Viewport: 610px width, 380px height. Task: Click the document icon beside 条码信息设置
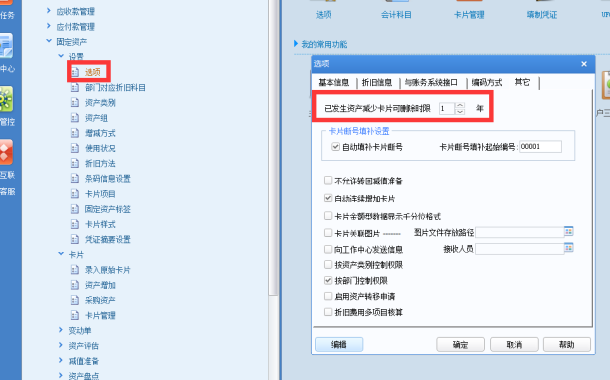click(x=75, y=179)
